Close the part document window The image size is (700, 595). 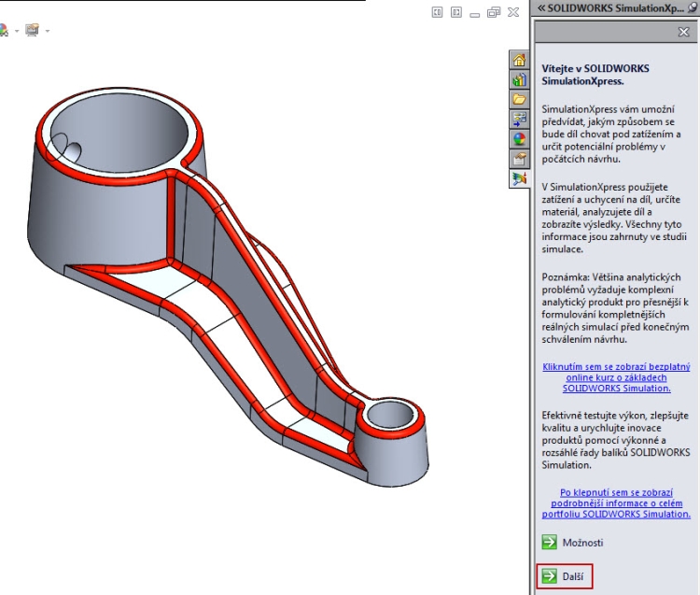513,12
